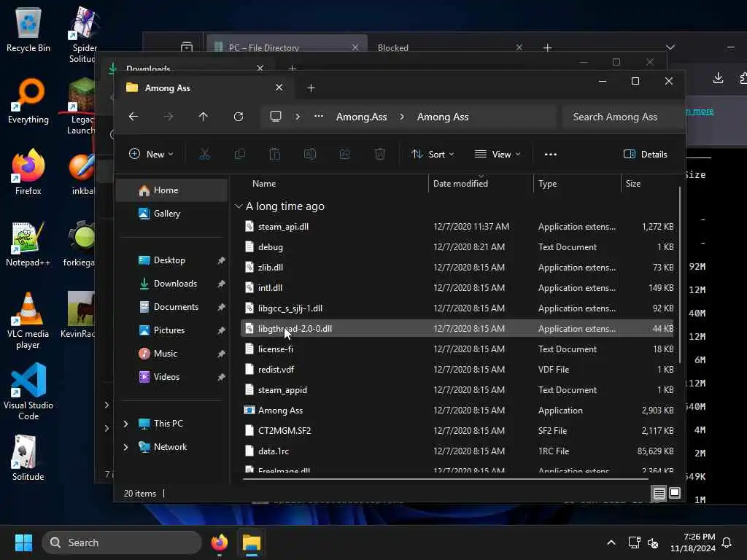Open the See more ellipsis in toolbar

(551, 155)
